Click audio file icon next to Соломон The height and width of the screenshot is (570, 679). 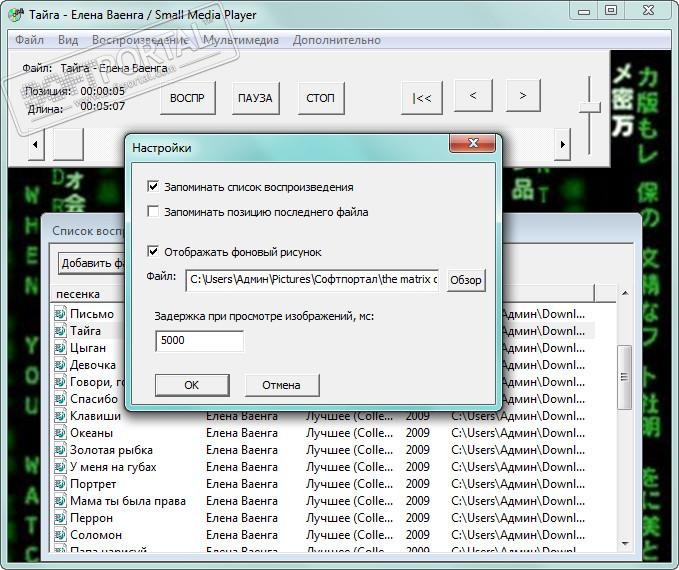(60, 534)
